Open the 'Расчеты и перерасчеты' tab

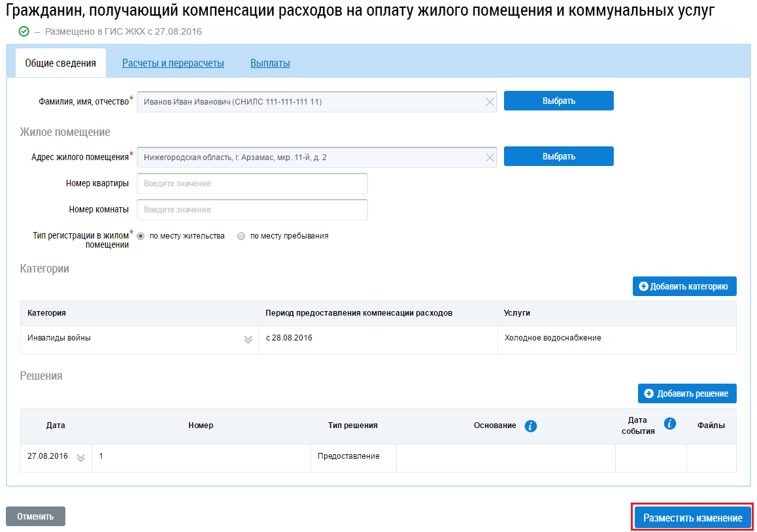[173, 63]
